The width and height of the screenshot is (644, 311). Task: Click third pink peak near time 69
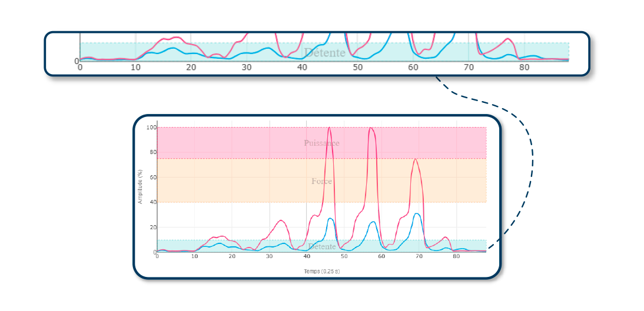416,159
